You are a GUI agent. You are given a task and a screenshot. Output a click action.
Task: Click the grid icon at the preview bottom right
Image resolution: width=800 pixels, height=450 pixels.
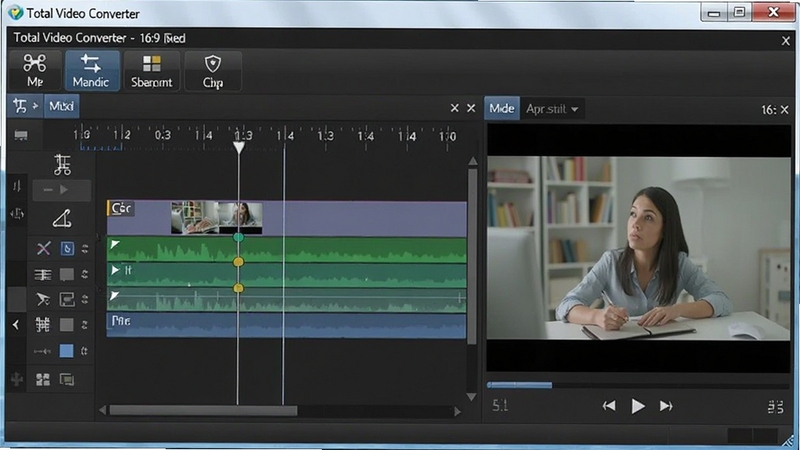coord(776,407)
